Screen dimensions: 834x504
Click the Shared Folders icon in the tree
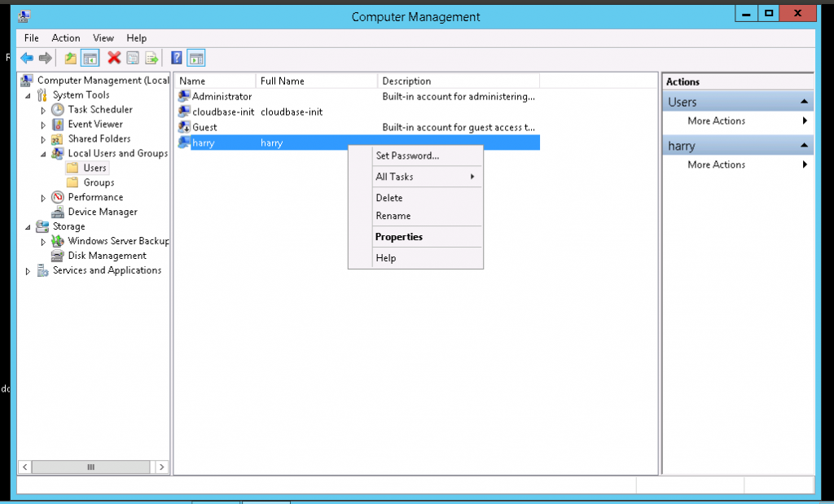coord(58,138)
